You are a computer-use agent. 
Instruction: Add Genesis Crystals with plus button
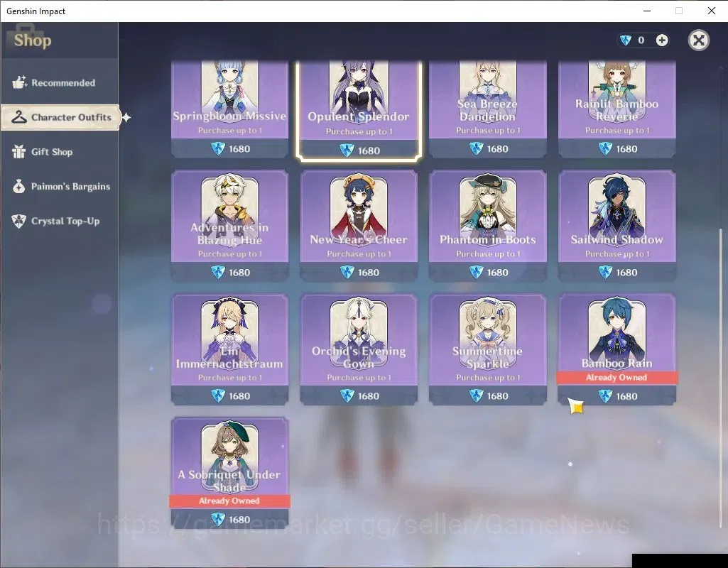tap(662, 40)
